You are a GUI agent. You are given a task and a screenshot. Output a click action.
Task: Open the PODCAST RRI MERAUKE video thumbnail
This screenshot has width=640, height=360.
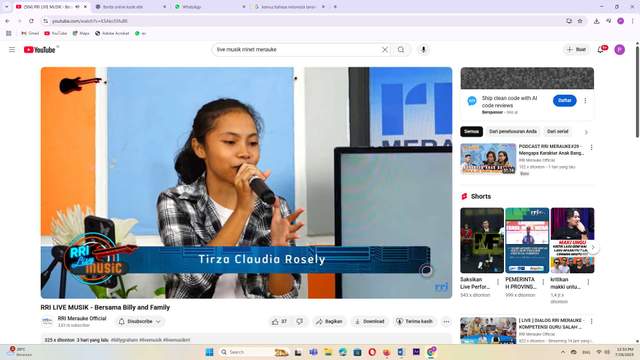point(488,159)
